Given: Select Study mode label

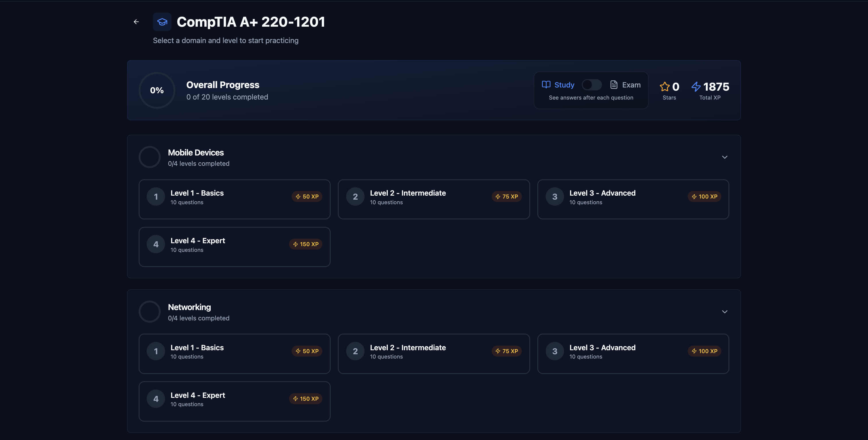Looking at the screenshot, I should pyautogui.click(x=564, y=85).
